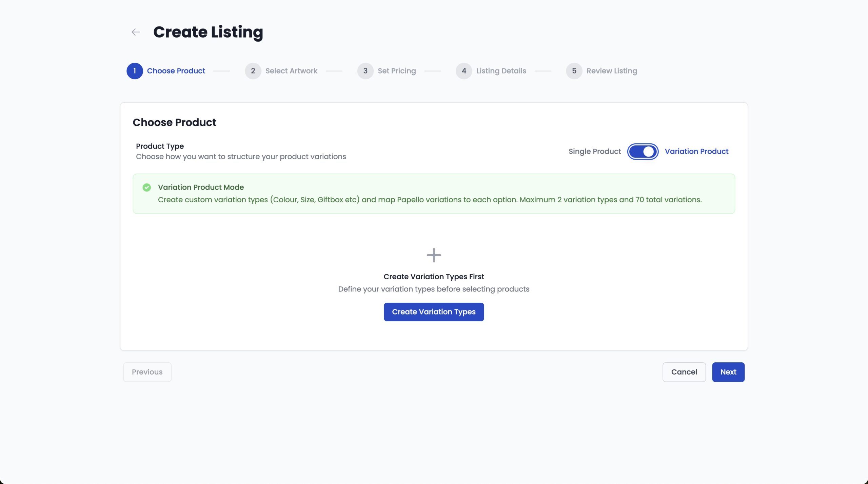Viewport: 868px width, 484px height.
Task: Click the step 3 number circle
Action: tap(365, 71)
